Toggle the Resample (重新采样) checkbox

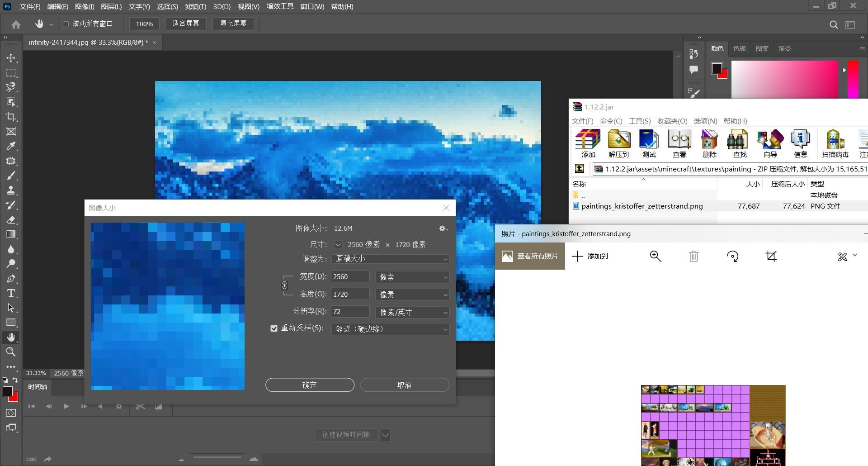click(274, 328)
